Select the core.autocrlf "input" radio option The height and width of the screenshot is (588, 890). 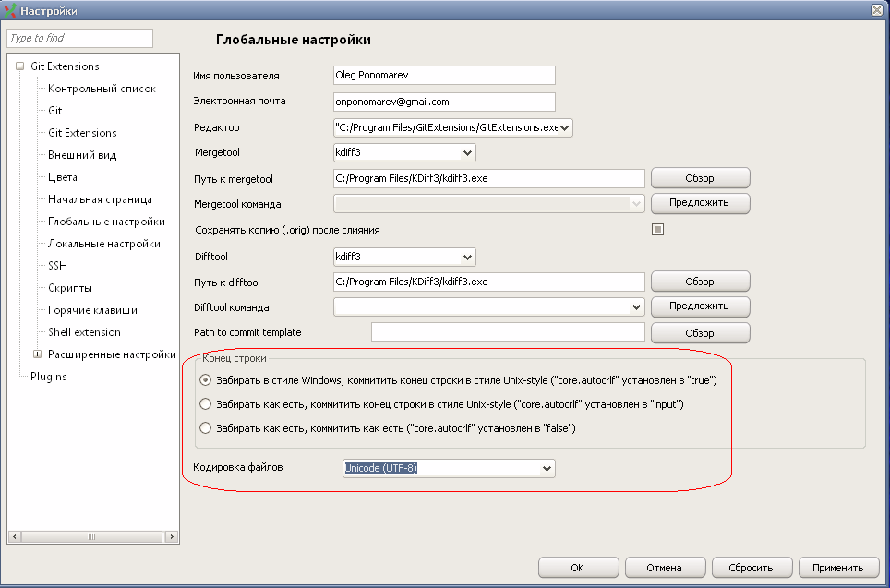206,404
